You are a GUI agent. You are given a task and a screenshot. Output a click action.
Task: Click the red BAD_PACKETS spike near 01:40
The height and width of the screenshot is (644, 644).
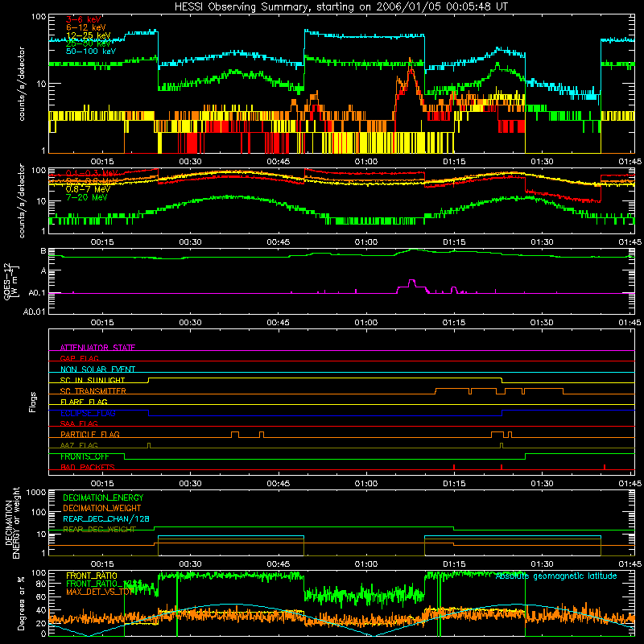pos(605,467)
